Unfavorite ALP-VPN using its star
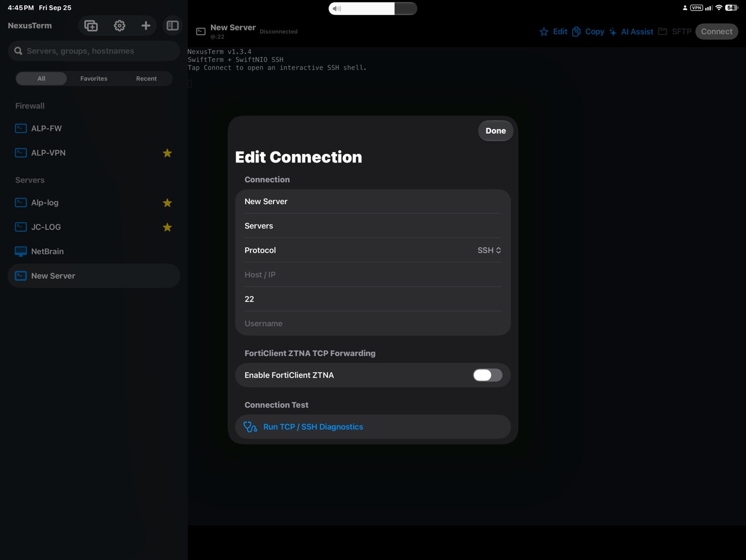746x560 pixels. pos(167,153)
